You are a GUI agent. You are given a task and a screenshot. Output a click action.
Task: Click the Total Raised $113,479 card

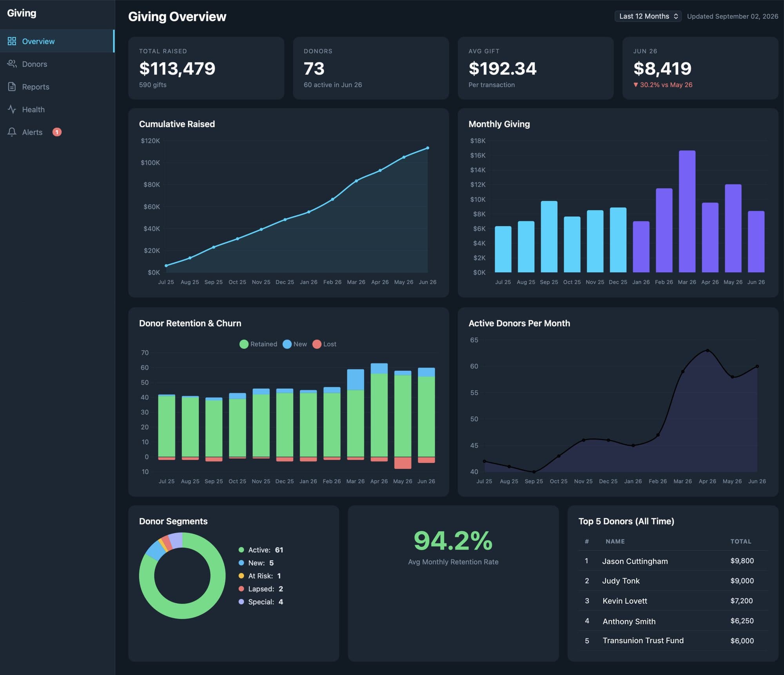[206, 68]
